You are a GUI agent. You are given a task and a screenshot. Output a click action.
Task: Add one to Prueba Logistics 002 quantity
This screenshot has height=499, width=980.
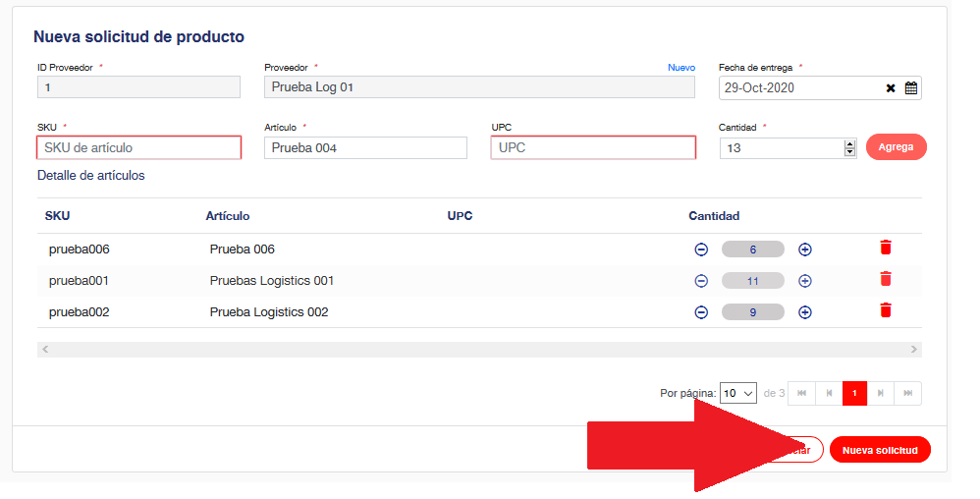805,312
